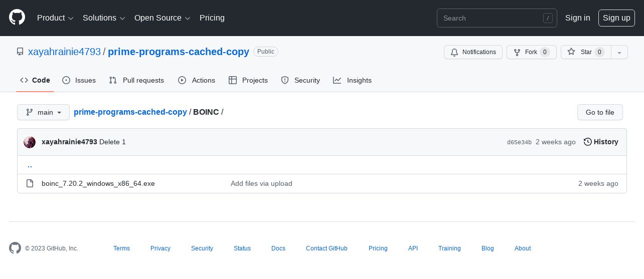Click the Go to file button
644x279 pixels.
600,112
